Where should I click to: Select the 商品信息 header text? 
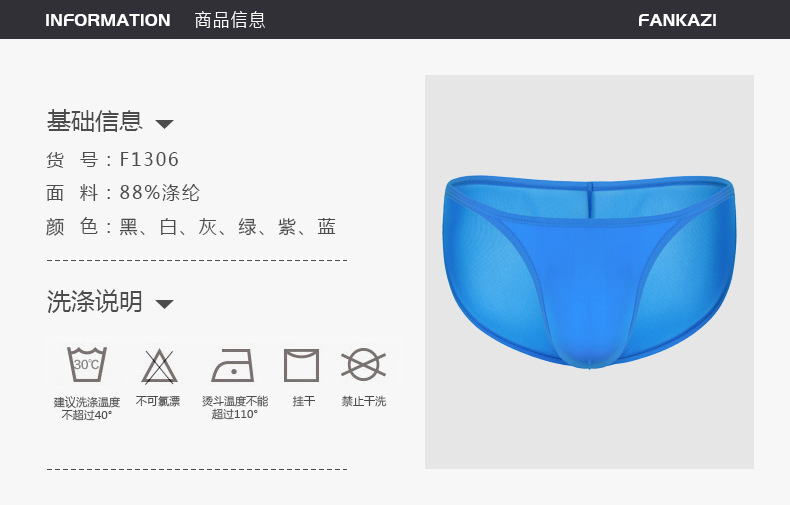230,20
